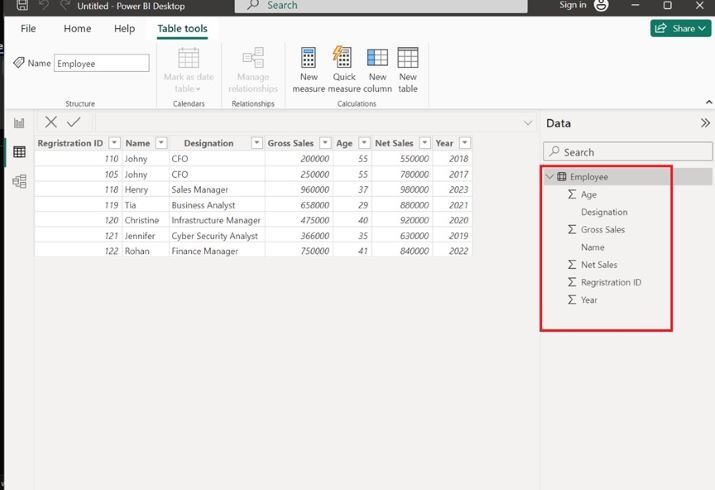The image size is (715, 490).
Task: Click Manage relationships icon
Action: tap(253, 58)
